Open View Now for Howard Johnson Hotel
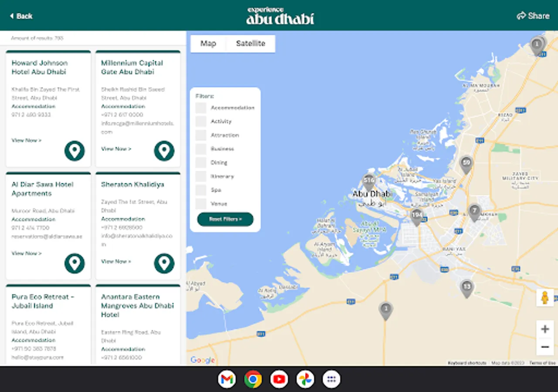Screen dimensions: 558x392 pyautogui.click(x=27, y=140)
